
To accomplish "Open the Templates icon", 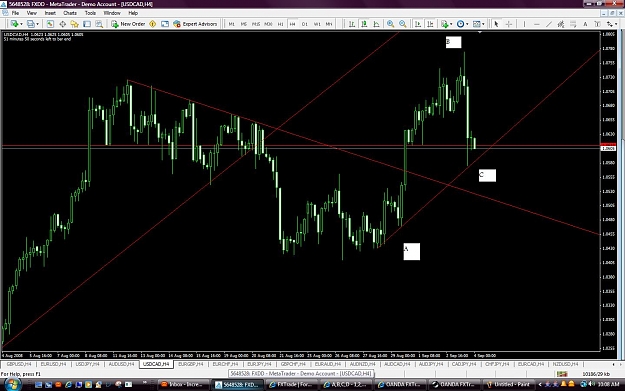I will 476,24.
